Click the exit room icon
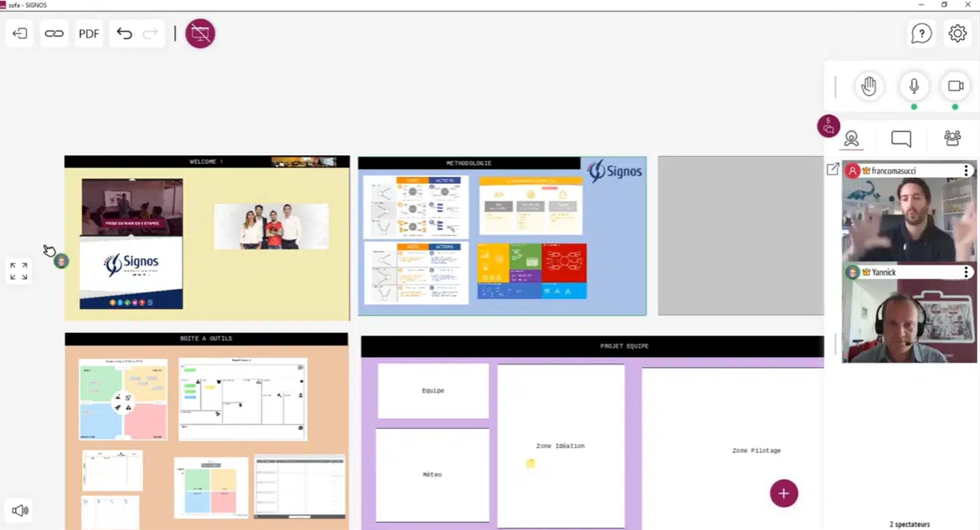This screenshot has height=530, width=980. pos(20,34)
